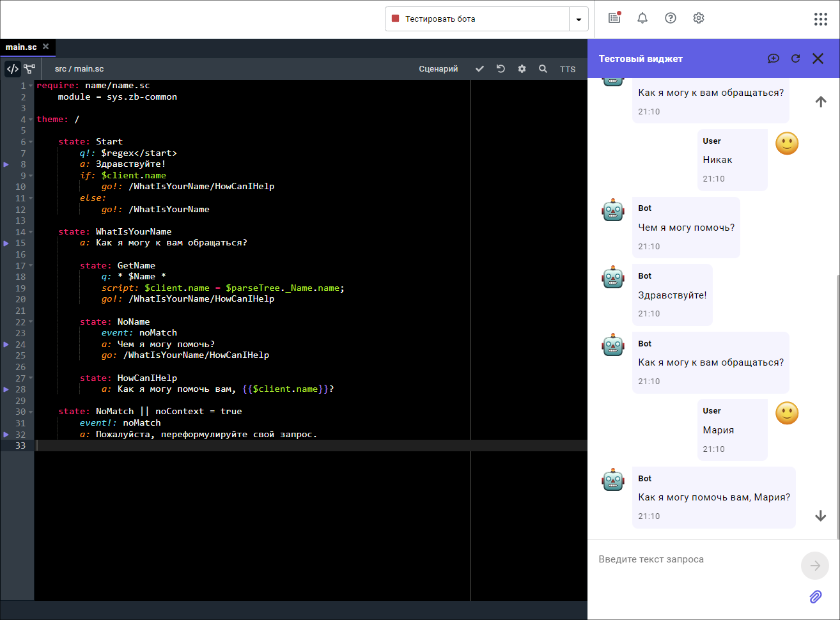Toggle breakpoint marker on line 8

coord(6,164)
